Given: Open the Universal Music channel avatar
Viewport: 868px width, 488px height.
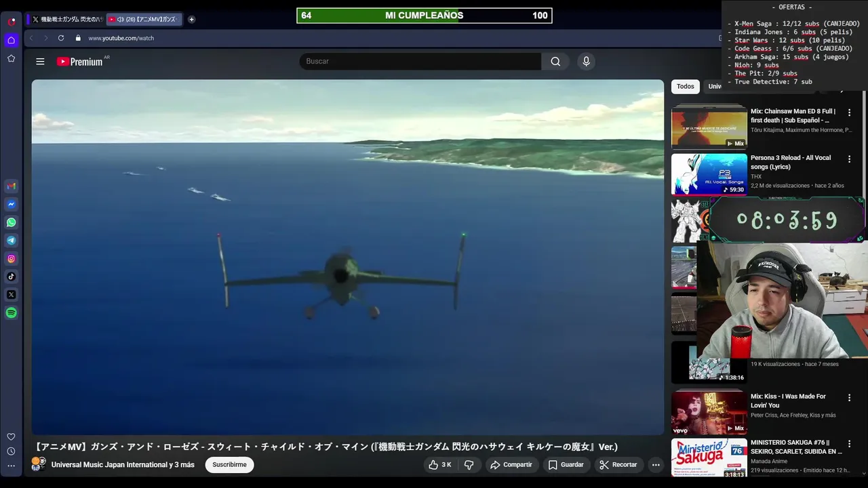Looking at the screenshot, I should [39, 464].
